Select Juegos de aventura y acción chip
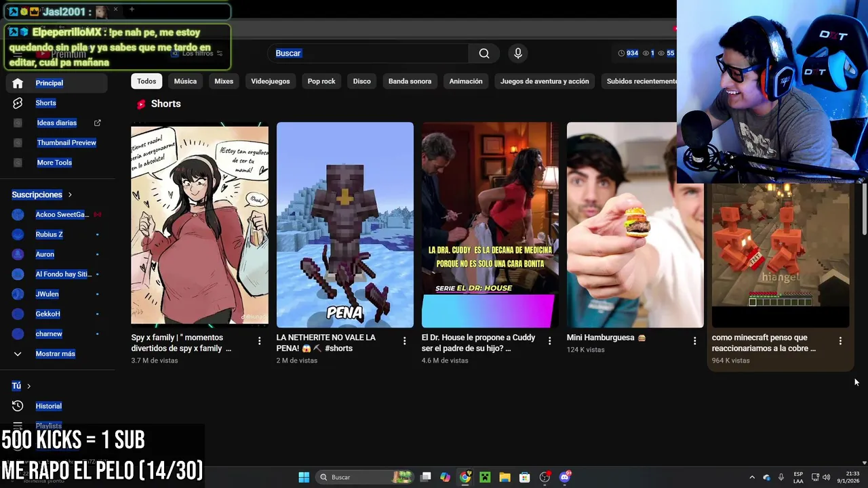The image size is (868, 488). [x=545, y=81]
